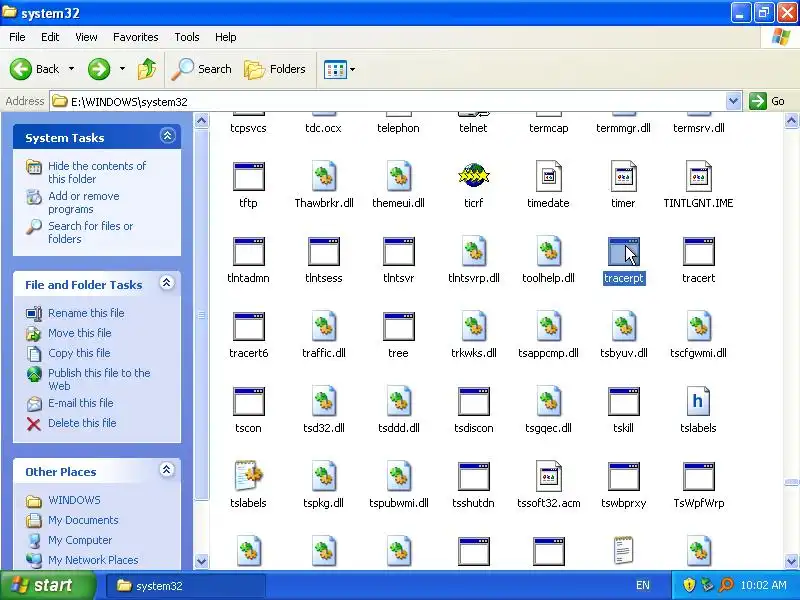
Task: Open the Help menu
Action: point(226,37)
